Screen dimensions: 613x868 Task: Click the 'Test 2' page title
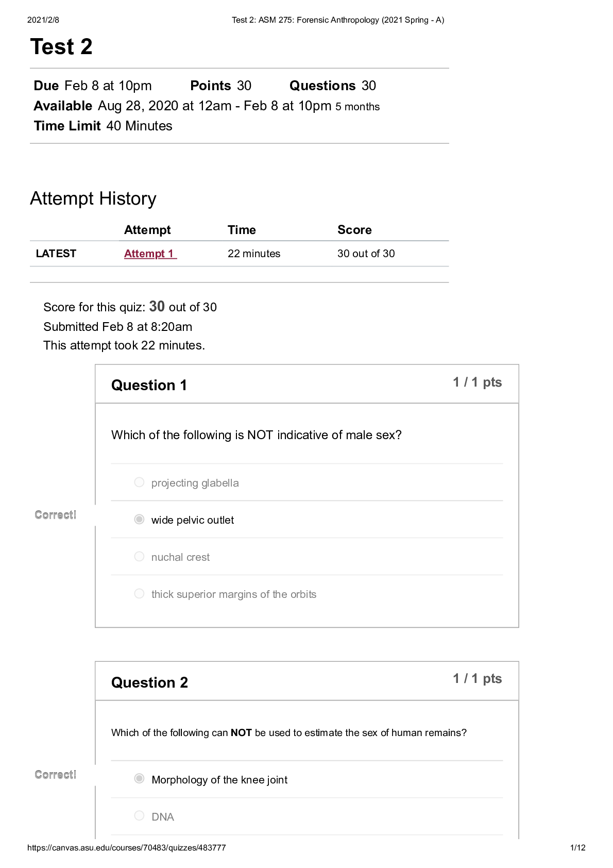point(61,47)
